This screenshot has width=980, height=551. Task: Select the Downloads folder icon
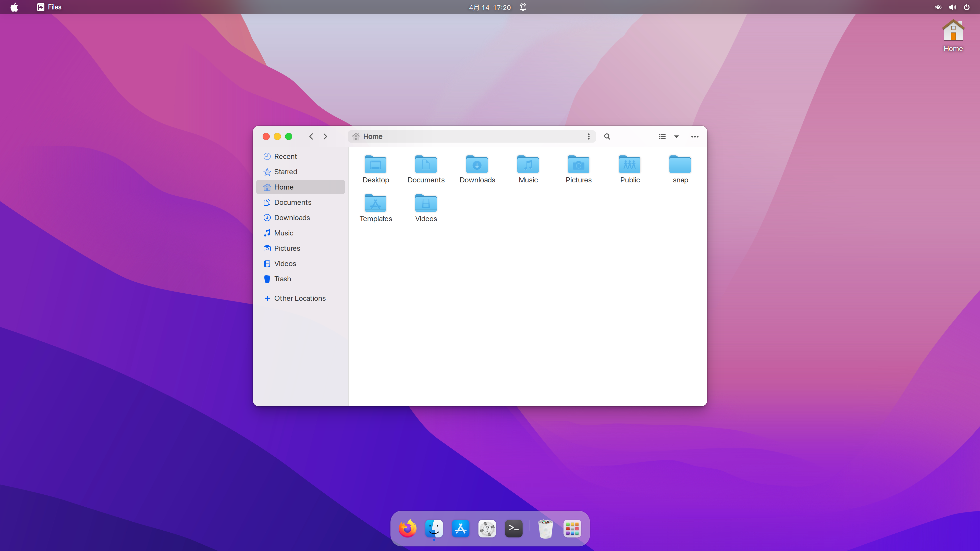pyautogui.click(x=477, y=165)
